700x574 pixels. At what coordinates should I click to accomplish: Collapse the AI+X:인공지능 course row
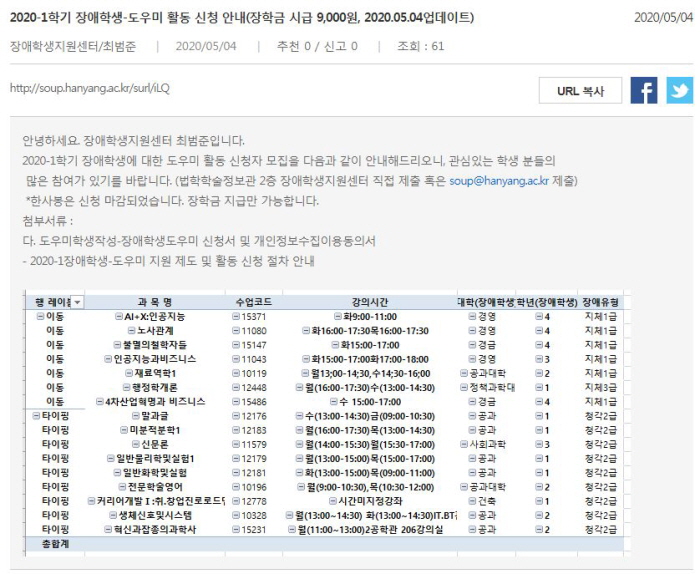coord(119,316)
